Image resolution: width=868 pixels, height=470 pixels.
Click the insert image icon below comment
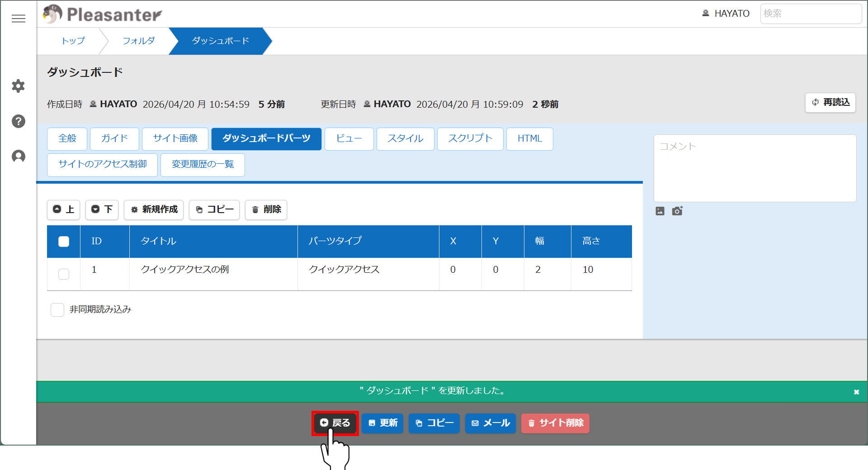click(660, 211)
